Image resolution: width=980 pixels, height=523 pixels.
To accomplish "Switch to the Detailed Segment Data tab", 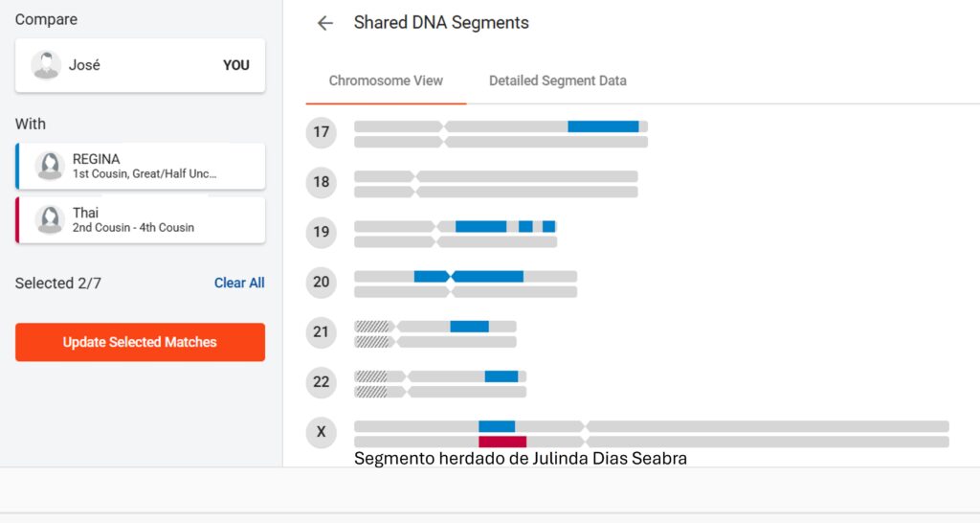I will [557, 80].
